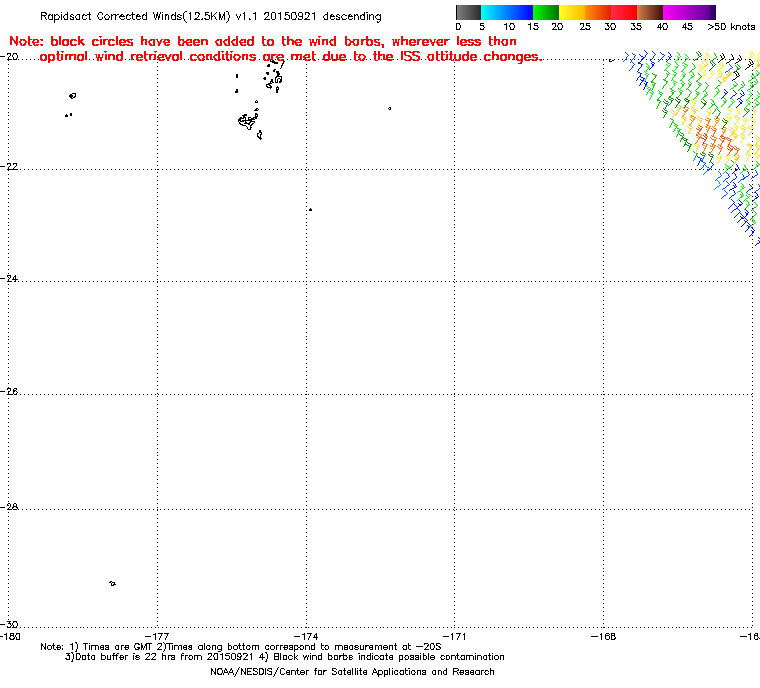Click the green 15-20 knots color segment
Image resolution: width=760 pixels, height=688 pixels.
(546, 13)
